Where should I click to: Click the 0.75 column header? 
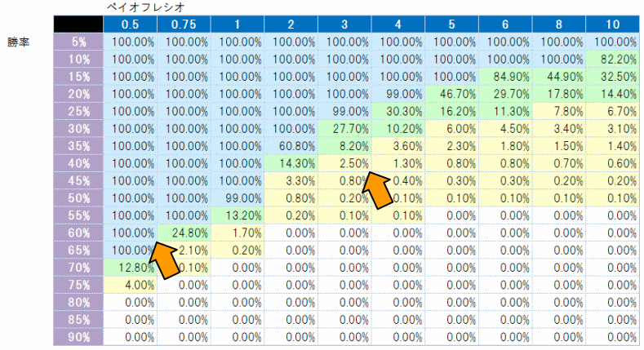[184, 23]
